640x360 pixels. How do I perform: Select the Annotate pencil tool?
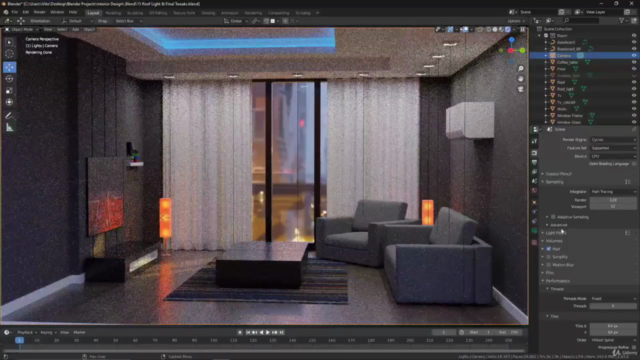pyautogui.click(x=9, y=116)
